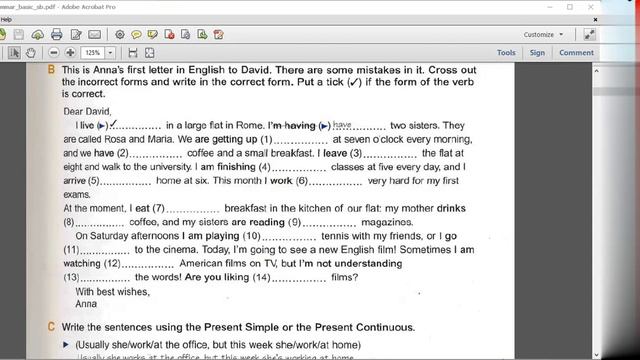
Task: Click the bold text "am finishing"
Action: coord(228,167)
